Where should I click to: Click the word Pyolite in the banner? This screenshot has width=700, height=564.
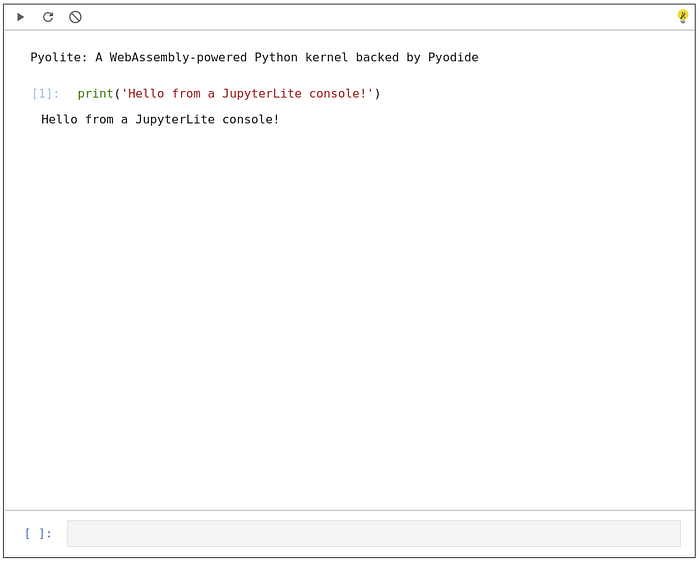(x=55, y=58)
